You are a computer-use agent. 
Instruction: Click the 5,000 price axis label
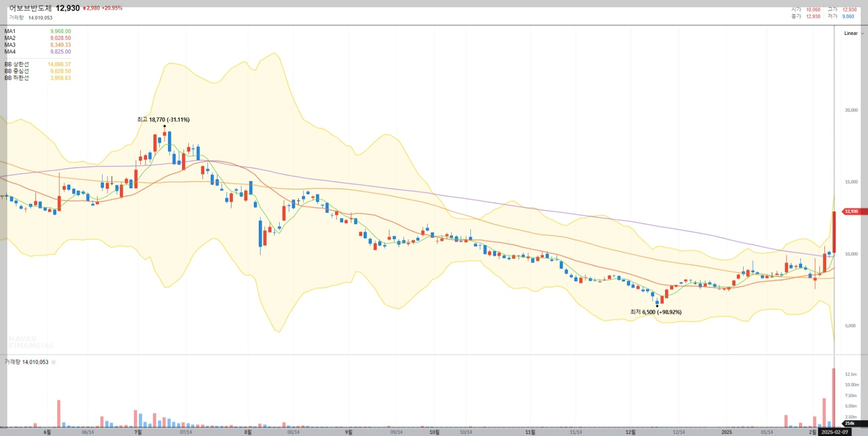point(851,326)
